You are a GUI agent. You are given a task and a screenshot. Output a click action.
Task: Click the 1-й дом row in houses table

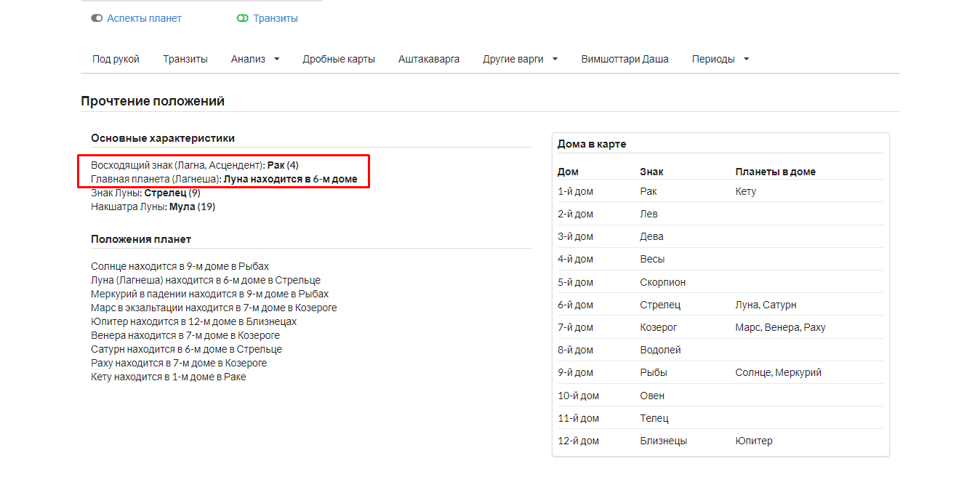[x=720, y=191]
